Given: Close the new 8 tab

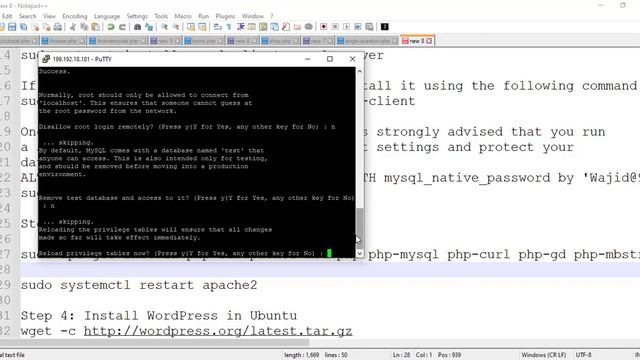Looking at the screenshot, I should [x=429, y=41].
